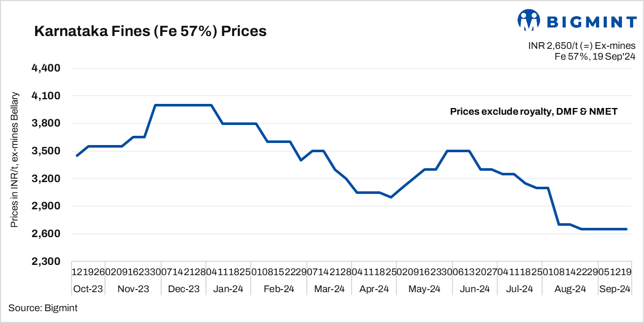The width and height of the screenshot is (644, 323).
Task: Click the Source: Bigmint footer text
Action: tap(43, 308)
